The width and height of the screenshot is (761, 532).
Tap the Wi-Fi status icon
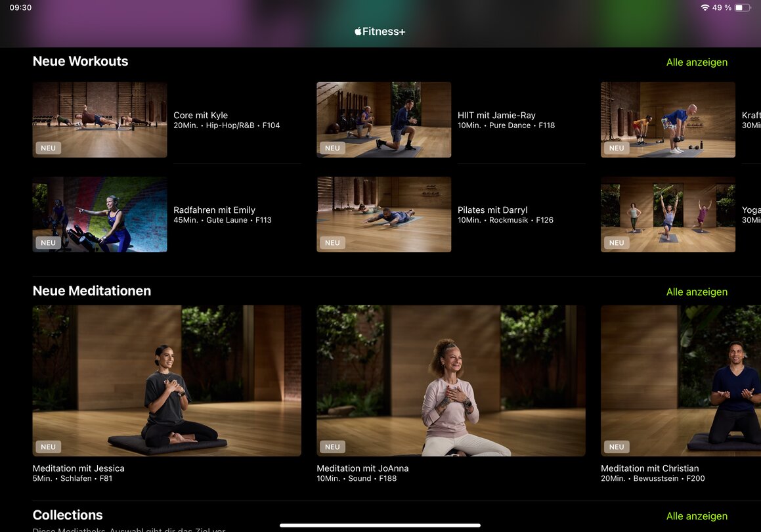pyautogui.click(x=705, y=8)
